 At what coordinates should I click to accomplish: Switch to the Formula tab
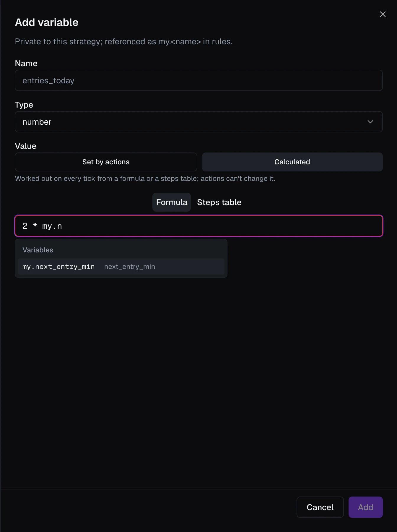pos(172,202)
